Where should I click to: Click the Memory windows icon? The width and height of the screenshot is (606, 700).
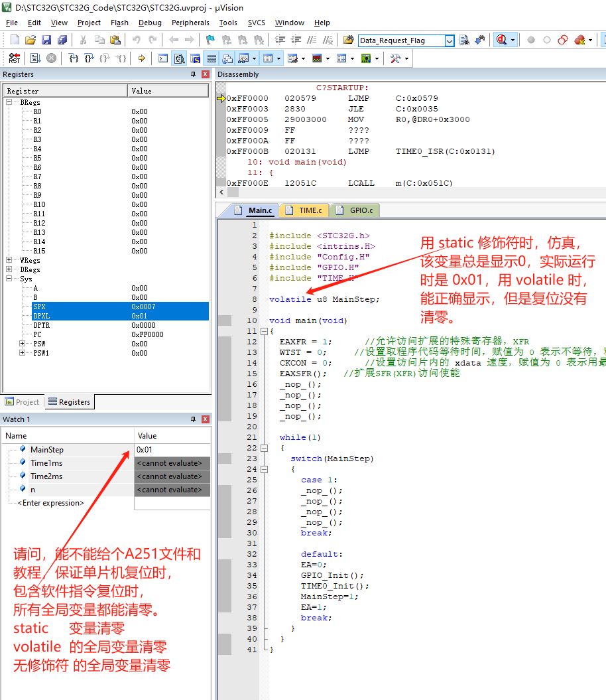point(269,58)
